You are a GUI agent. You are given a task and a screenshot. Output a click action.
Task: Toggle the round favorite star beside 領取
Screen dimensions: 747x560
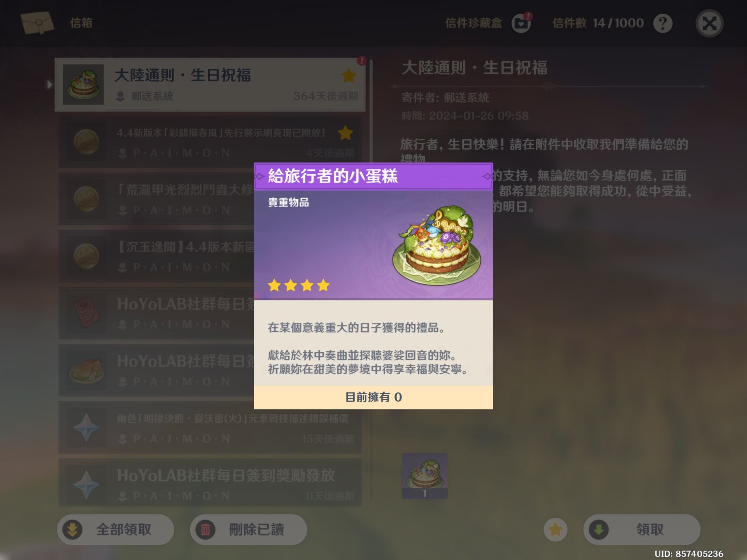[555, 530]
